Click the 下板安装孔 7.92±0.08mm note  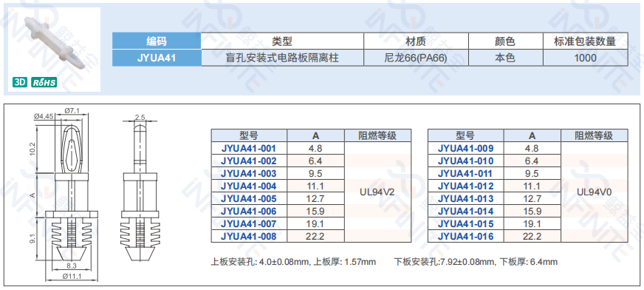(x=476, y=262)
